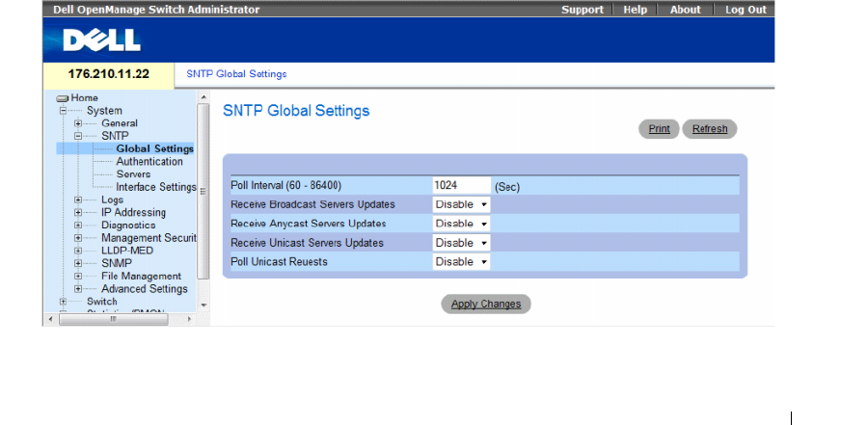
Task: Click tree panel horizontal scroll right arrow
Action: click(189, 319)
